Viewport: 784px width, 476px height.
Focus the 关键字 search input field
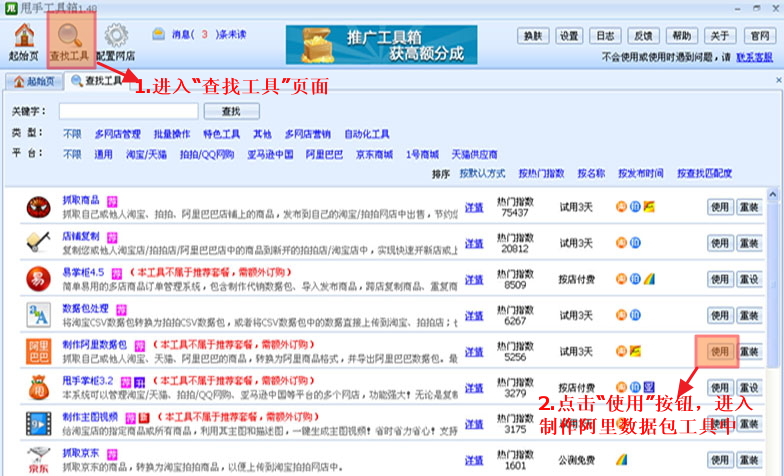[x=128, y=111]
